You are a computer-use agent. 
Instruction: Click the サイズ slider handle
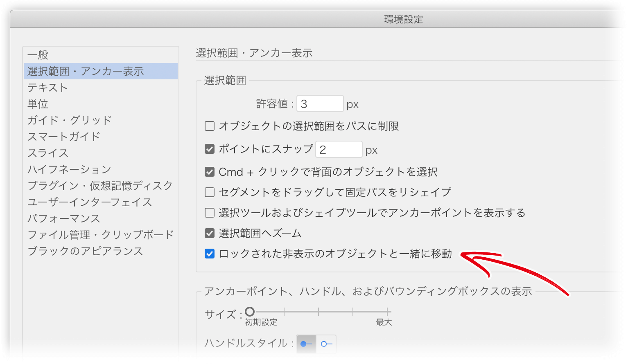250,312
